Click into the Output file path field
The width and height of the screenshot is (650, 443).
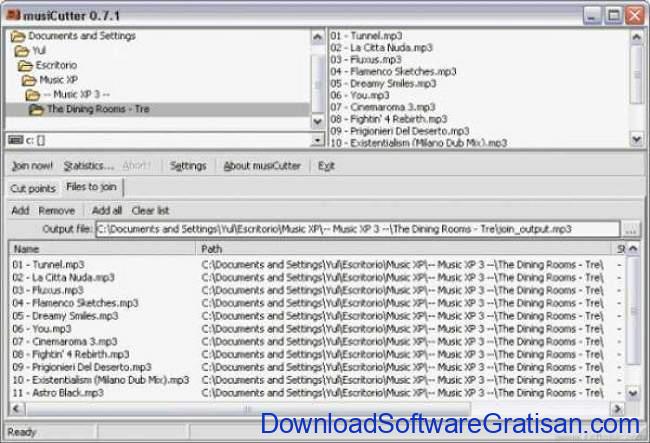(x=358, y=229)
